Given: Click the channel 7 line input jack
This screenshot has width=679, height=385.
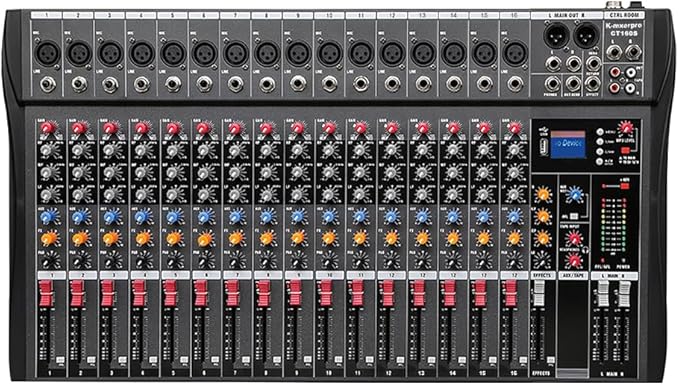Looking at the screenshot, I should 236,84.
